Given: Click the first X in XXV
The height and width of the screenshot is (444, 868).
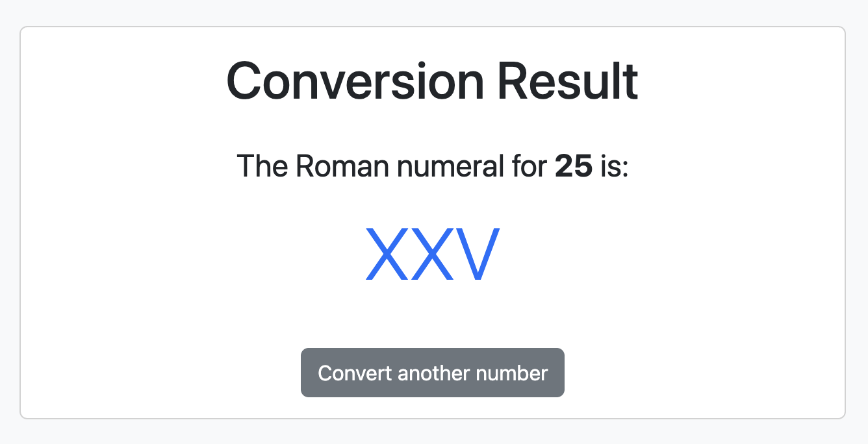Looking at the screenshot, I should pos(388,254).
